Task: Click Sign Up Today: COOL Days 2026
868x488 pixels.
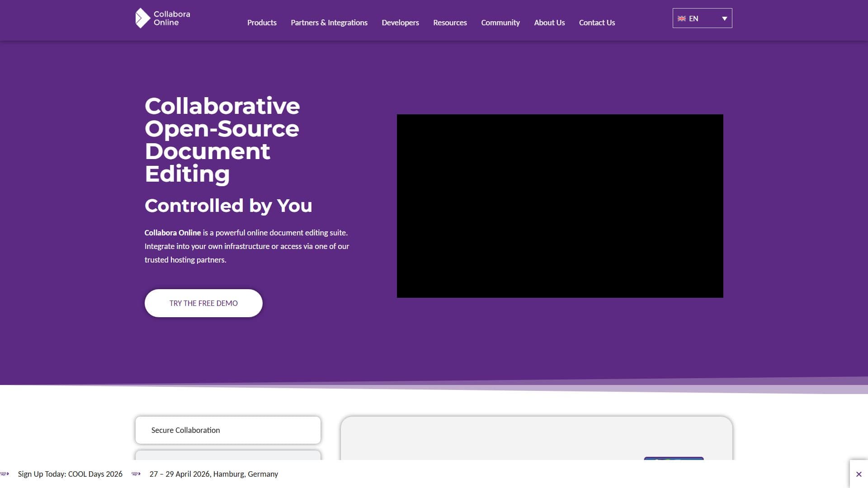Action: [70, 474]
